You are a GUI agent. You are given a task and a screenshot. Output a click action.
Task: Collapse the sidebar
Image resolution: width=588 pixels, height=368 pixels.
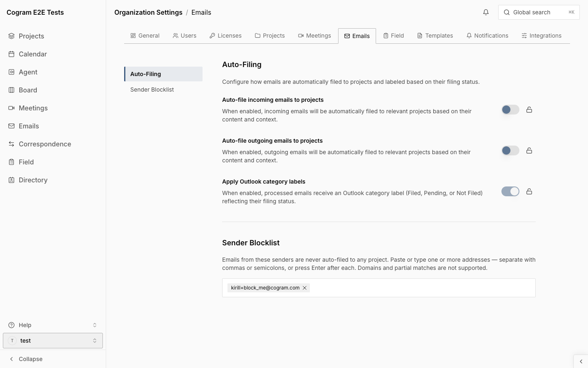coord(53,359)
